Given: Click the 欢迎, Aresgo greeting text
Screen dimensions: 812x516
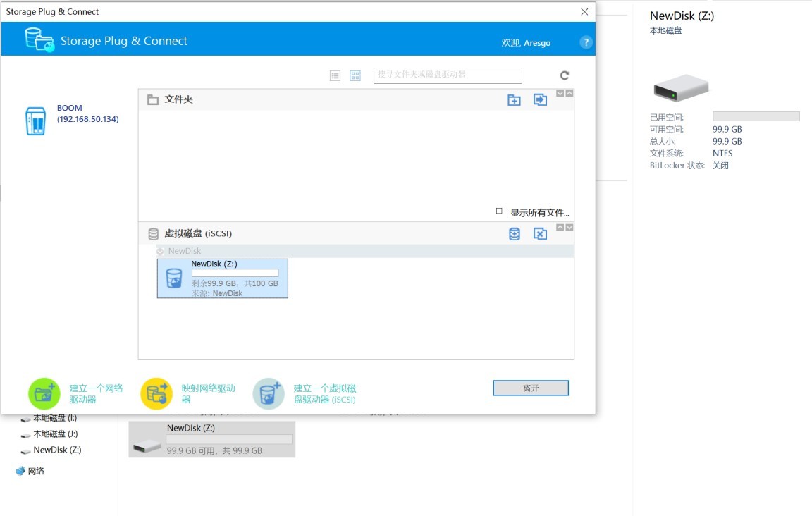Looking at the screenshot, I should (526, 43).
